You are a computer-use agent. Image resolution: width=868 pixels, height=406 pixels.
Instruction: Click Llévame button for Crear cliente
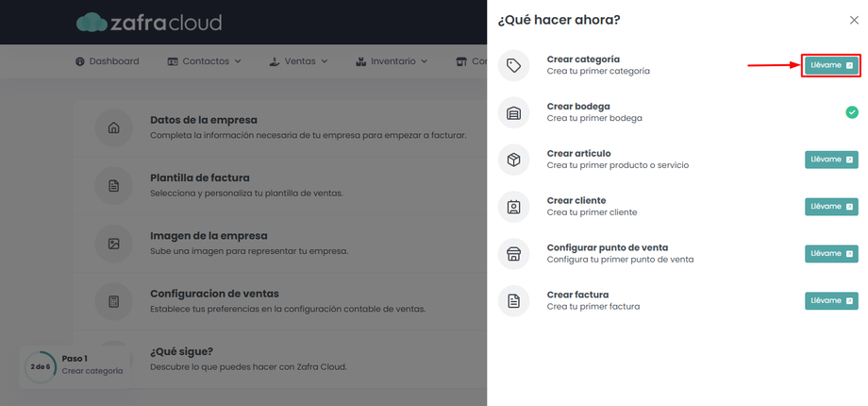[x=831, y=207]
